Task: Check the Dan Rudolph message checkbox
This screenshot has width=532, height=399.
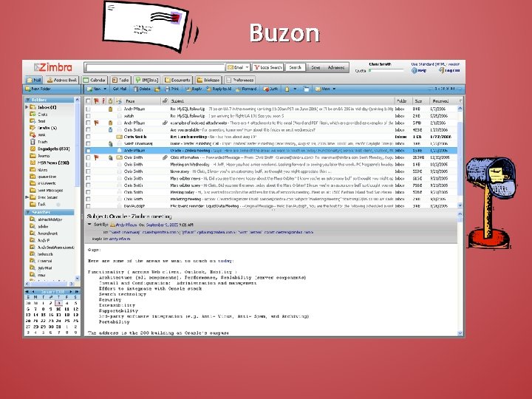Action: tap(88, 206)
